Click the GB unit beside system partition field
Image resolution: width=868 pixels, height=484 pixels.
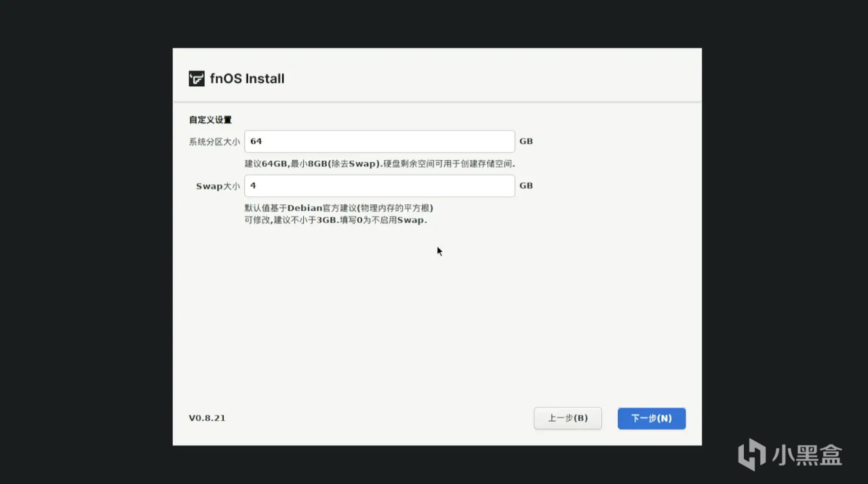526,142
